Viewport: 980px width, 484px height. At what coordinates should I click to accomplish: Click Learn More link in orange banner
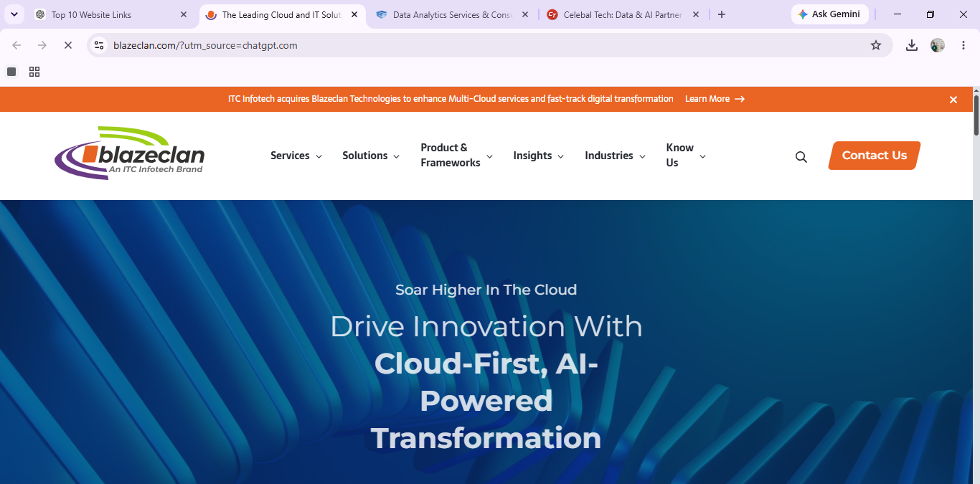click(x=715, y=99)
